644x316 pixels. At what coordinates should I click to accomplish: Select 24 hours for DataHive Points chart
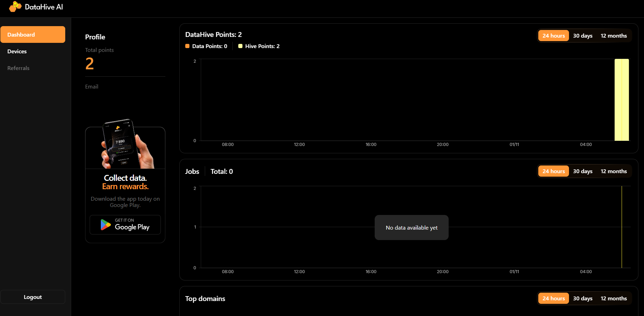pyautogui.click(x=553, y=36)
